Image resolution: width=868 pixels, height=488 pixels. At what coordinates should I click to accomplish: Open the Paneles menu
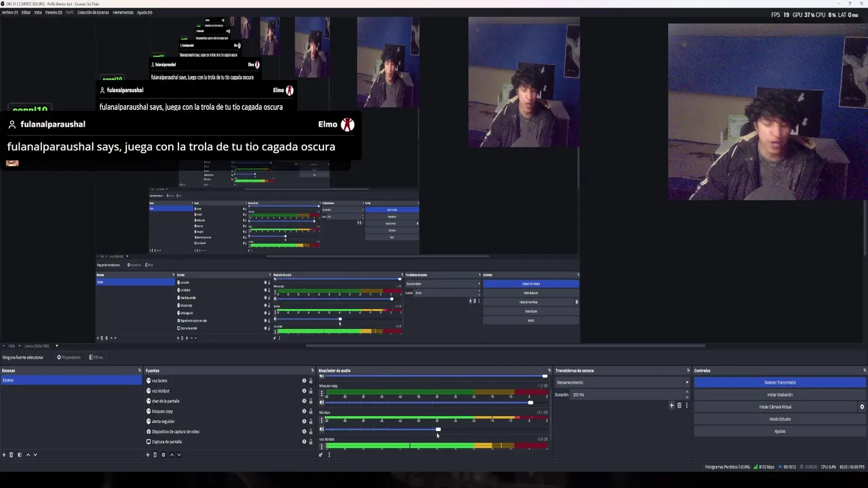(54, 12)
